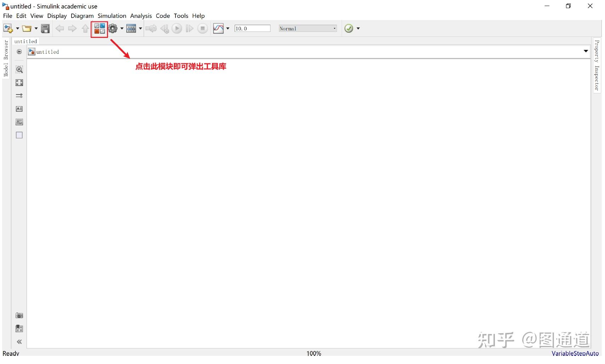Select the Zoom tool in the palette
Image resolution: width=605 pixels, height=364 pixels.
pyautogui.click(x=19, y=69)
